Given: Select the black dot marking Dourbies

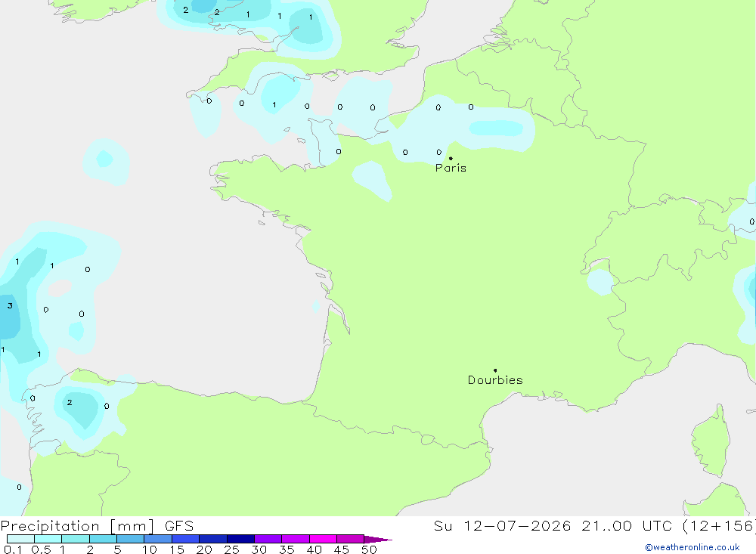Looking at the screenshot, I should 495,370.
